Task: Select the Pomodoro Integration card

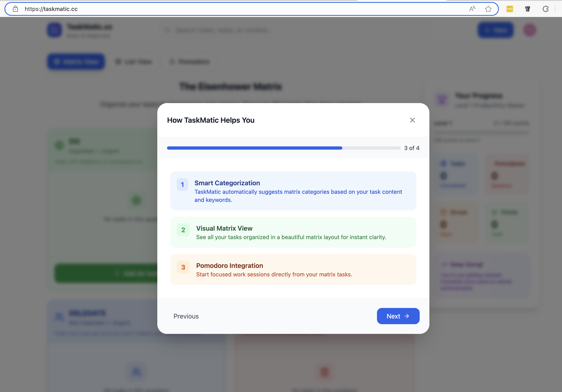Action: click(x=293, y=269)
